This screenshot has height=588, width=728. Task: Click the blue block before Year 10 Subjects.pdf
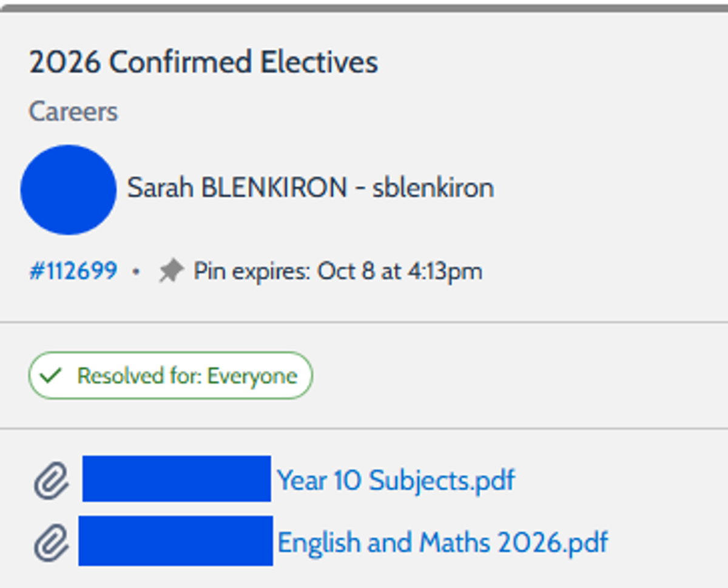(x=177, y=479)
